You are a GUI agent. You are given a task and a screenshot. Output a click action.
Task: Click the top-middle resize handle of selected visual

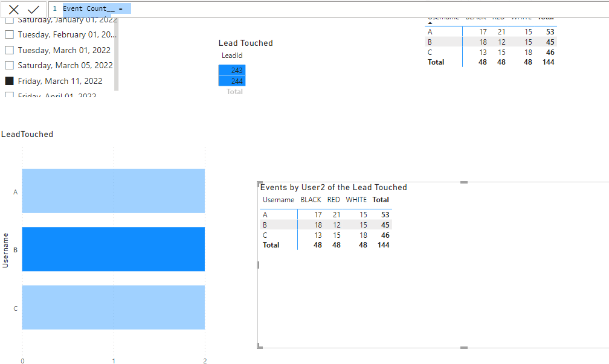click(x=464, y=182)
